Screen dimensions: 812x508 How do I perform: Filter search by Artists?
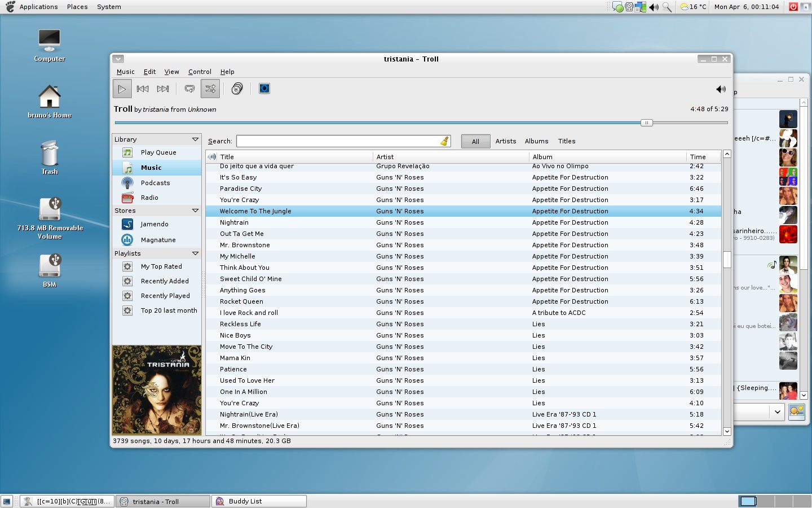coord(506,141)
